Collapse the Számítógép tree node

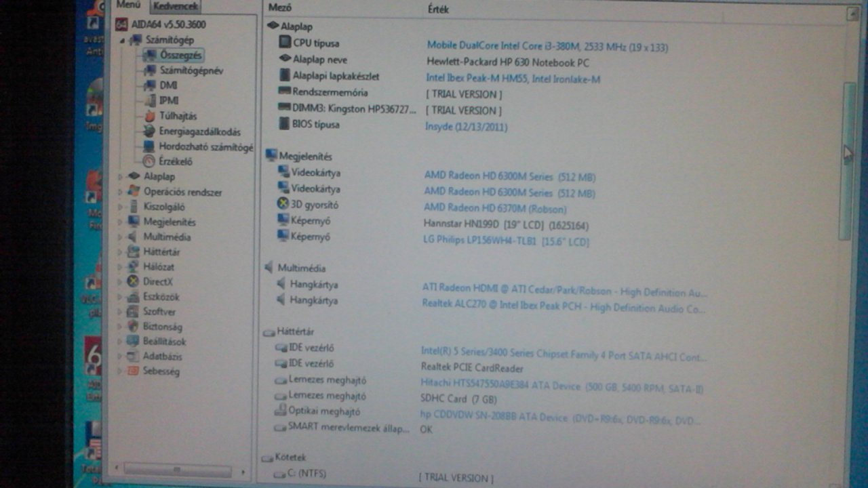[122, 41]
